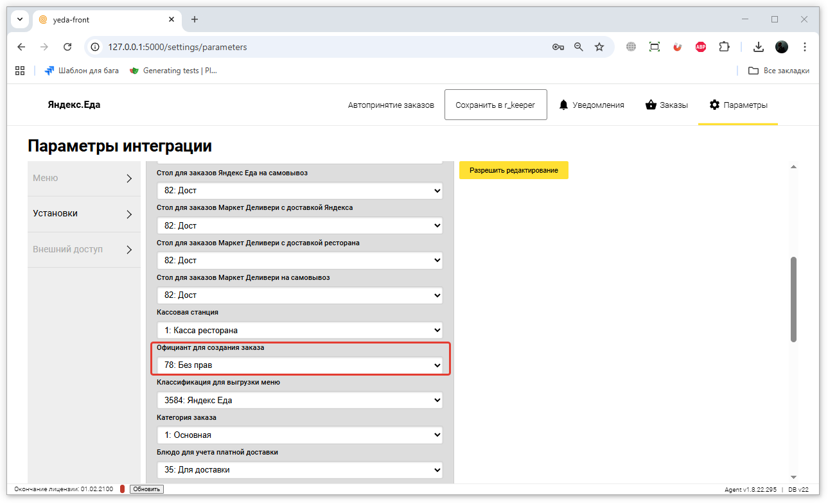Click the Сохранить в r_keeper button
This screenshot has width=828, height=504.
[495, 105]
